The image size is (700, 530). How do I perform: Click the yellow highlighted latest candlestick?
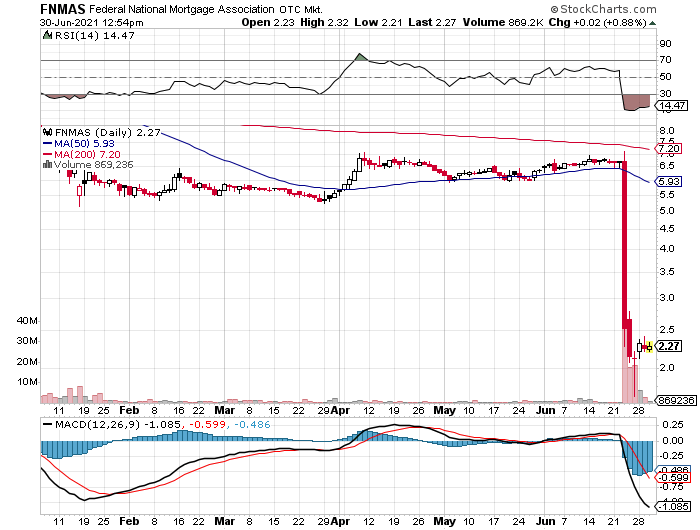point(649,346)
